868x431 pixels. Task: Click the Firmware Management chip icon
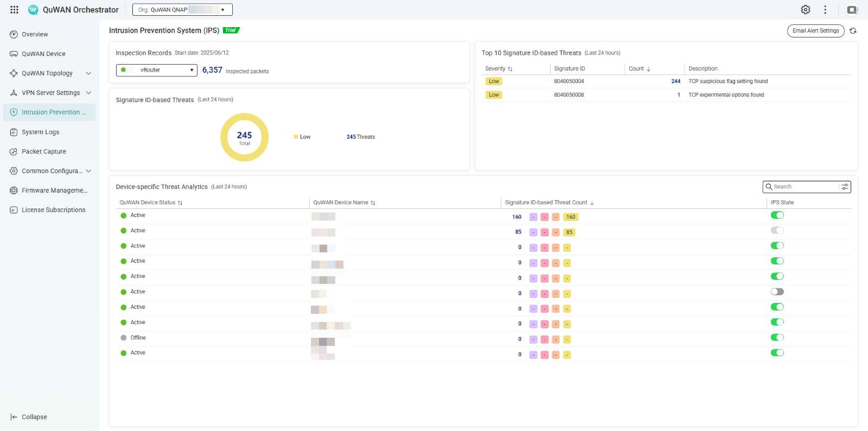pos(14,191)
